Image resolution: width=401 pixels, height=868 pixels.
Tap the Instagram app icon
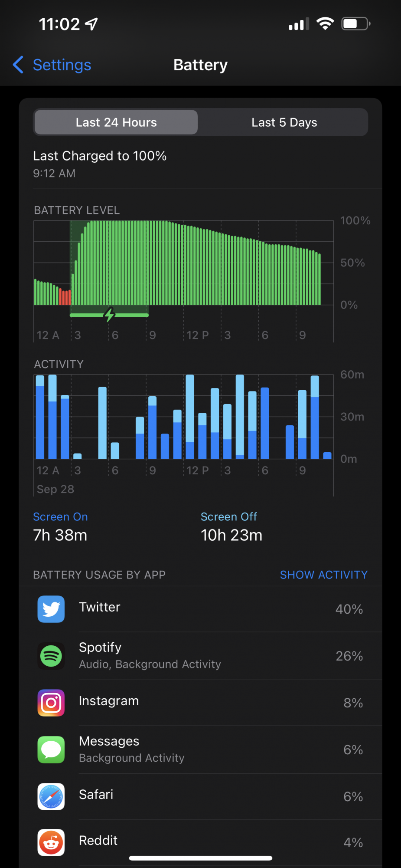[51, 703]
